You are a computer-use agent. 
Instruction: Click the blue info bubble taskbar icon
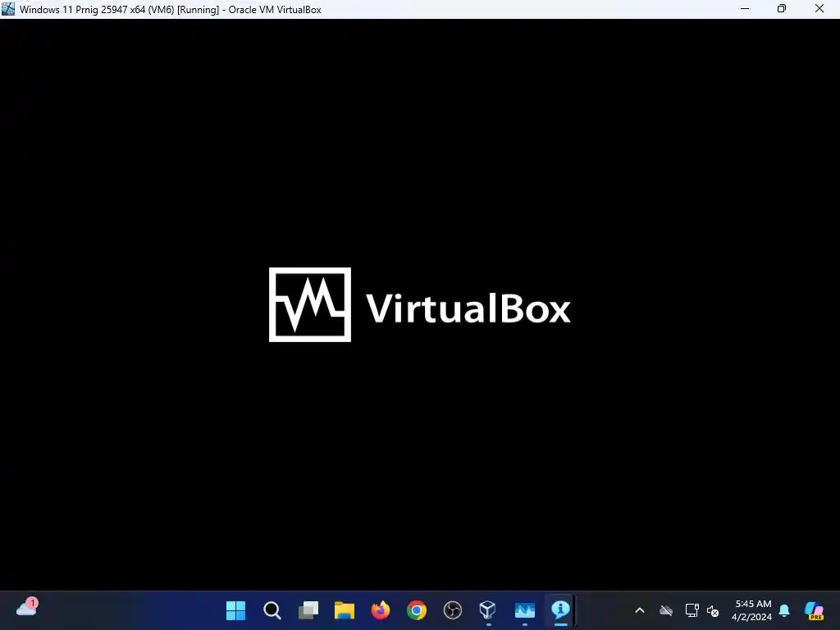point(560,609)
